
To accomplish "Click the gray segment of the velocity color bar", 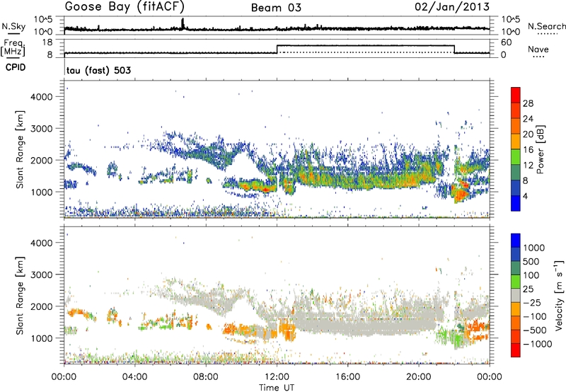I will point(516,296).
